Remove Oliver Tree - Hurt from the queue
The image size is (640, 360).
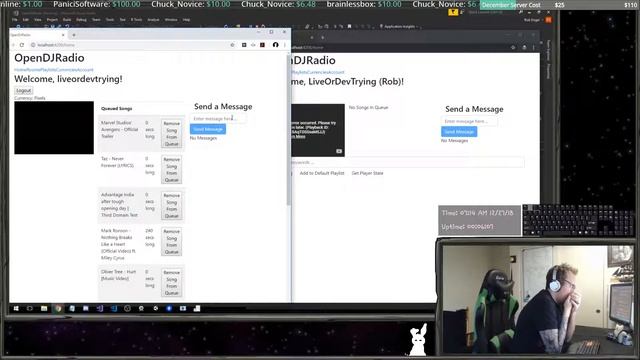171,282
